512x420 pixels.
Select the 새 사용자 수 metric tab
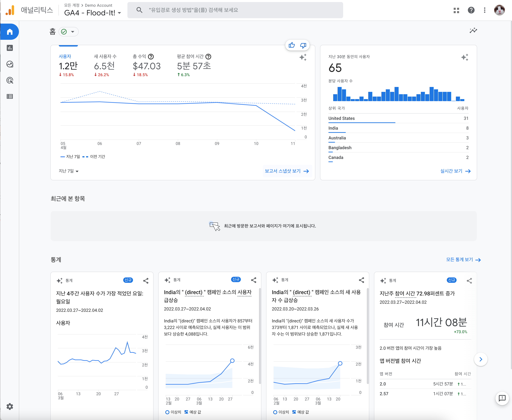pyautogui.click(x=105, y=66)
